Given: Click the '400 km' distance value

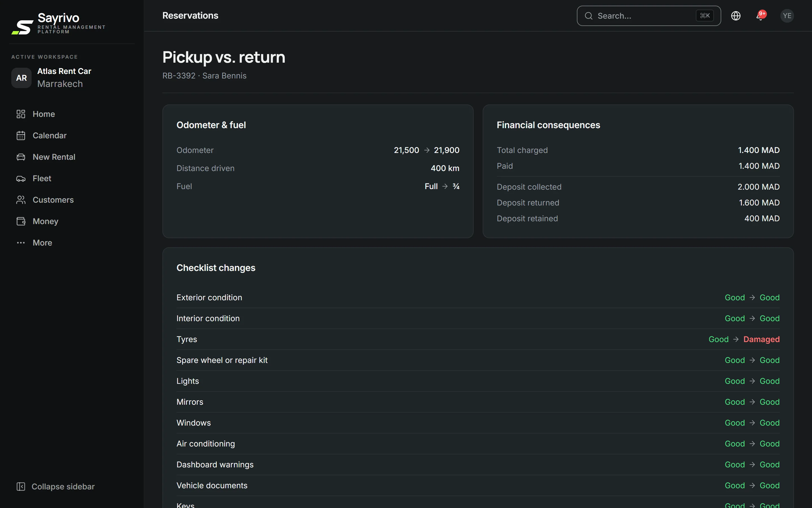Looking at the screenshot, I should (445, 168).
